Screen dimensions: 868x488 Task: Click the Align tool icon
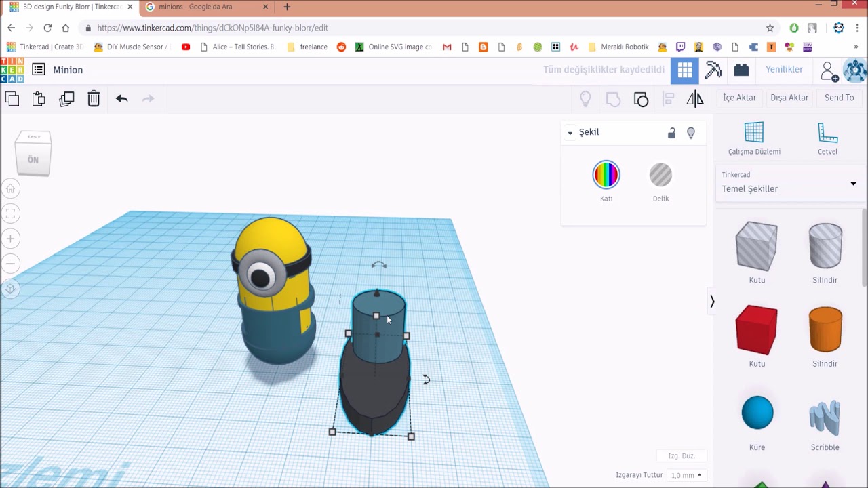668,99
